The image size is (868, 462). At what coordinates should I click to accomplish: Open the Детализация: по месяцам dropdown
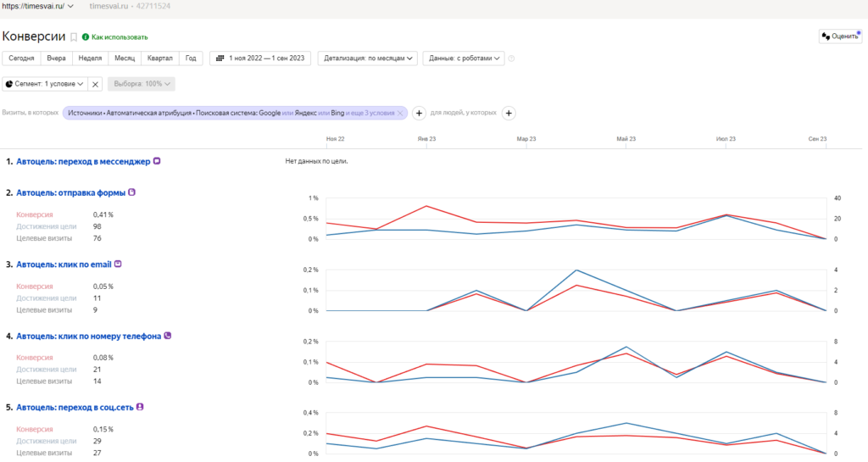(368, 58)
